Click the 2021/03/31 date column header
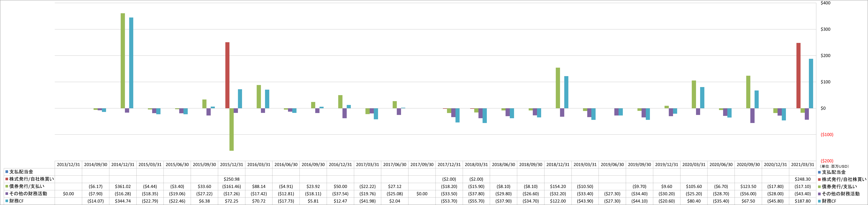Screen dimensions: 868x205 pyautogui.click(x=803, y=165)
